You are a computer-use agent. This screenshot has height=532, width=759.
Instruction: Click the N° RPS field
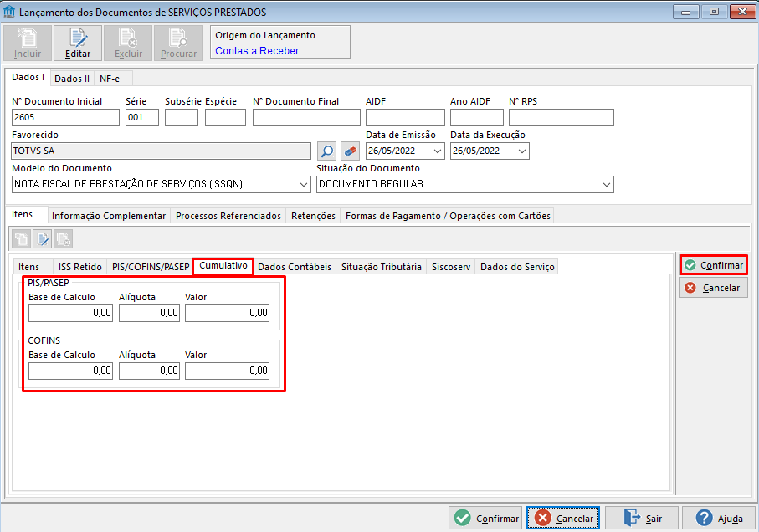tap(561, 117)
